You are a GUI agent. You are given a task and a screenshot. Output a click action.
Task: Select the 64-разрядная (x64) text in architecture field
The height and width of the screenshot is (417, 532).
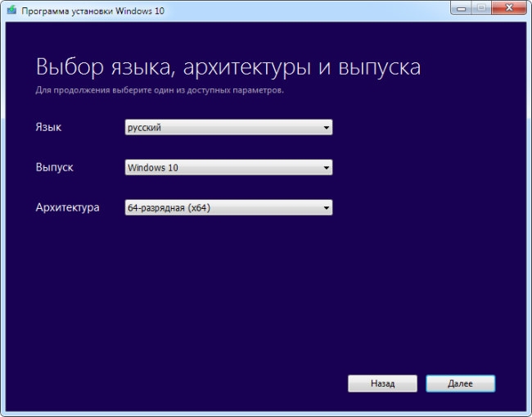pos(169,208)
